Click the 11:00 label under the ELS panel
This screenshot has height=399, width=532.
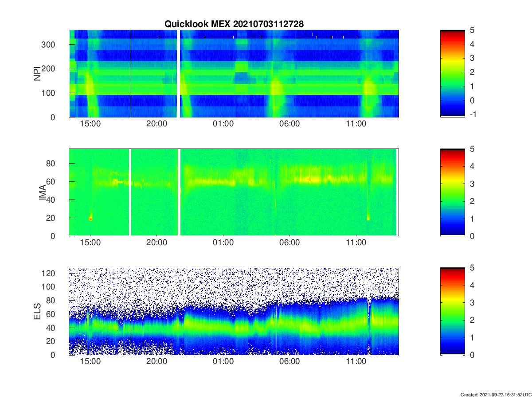click(x=356, y=362)
